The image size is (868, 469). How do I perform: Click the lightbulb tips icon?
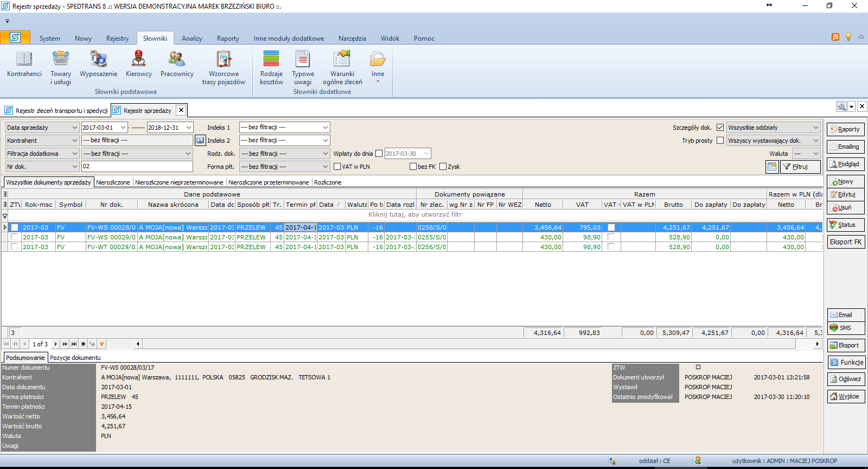(x=848, y=37)
